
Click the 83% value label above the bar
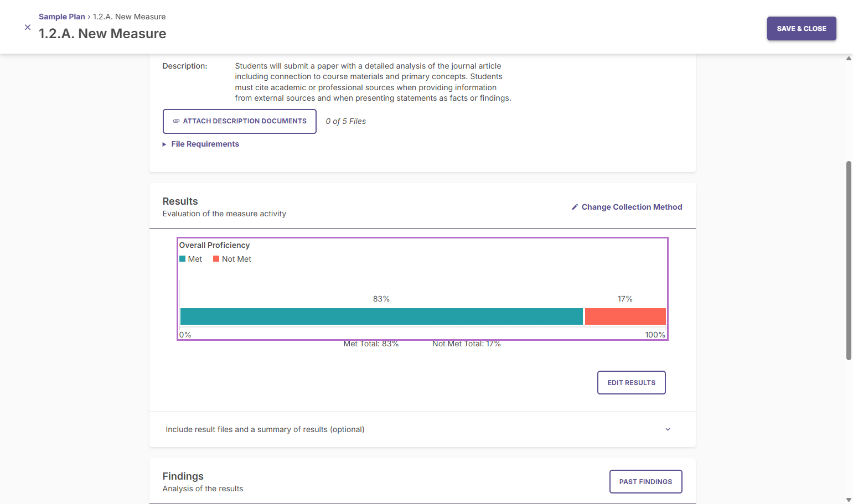pos(381,299)
